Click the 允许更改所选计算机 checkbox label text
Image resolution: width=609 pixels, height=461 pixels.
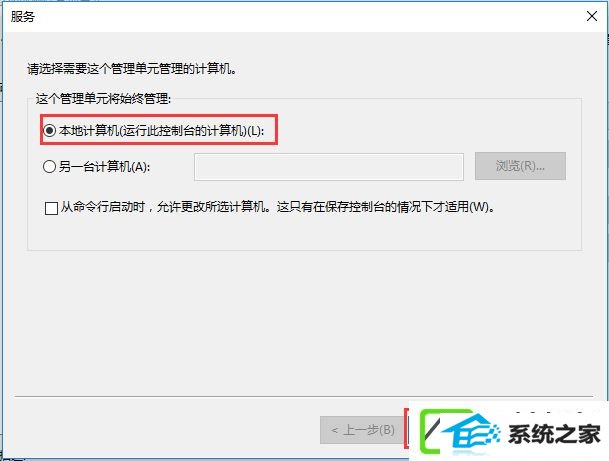pos(278,207)
